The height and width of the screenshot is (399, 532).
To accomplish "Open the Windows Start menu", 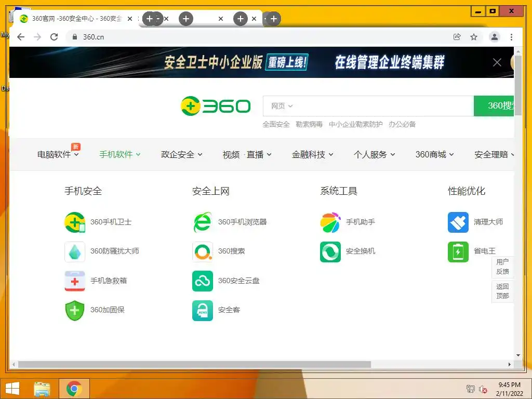I will click(x=12, y=389).
